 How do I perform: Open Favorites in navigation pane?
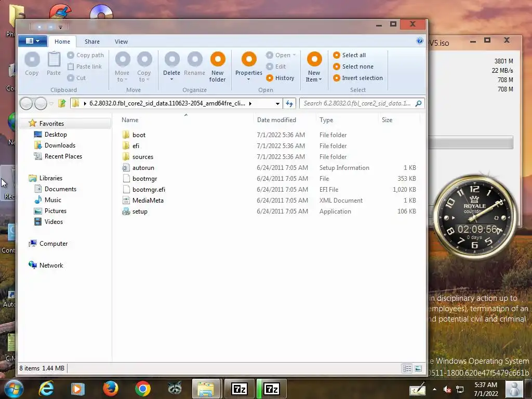51,124
